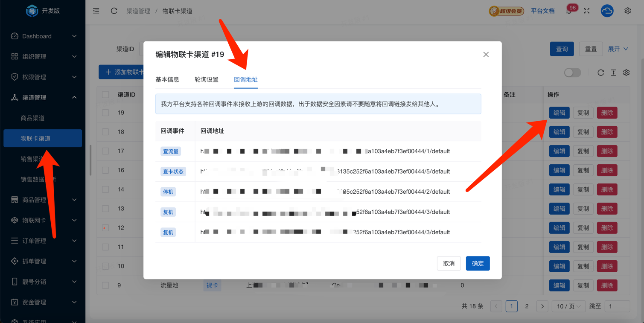The height and width of the screenshot is (323, 644).
Task: Click the table reload icon
Action: click(x=600, y=73)
